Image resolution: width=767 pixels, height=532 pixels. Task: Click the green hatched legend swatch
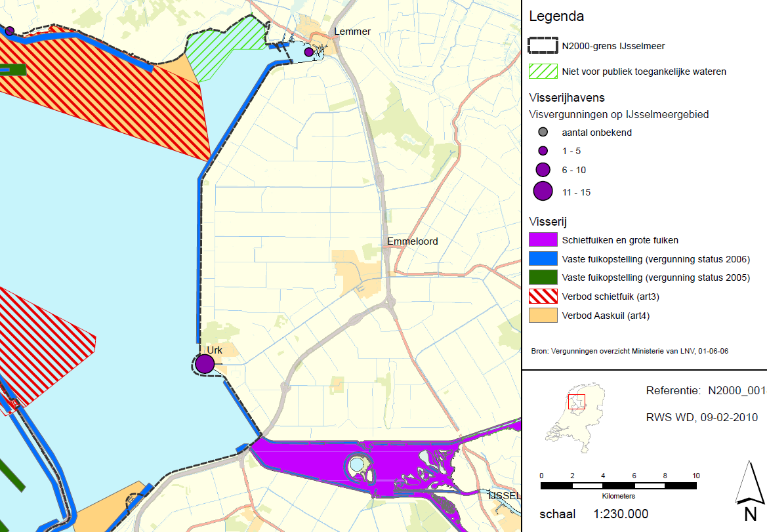543,72
